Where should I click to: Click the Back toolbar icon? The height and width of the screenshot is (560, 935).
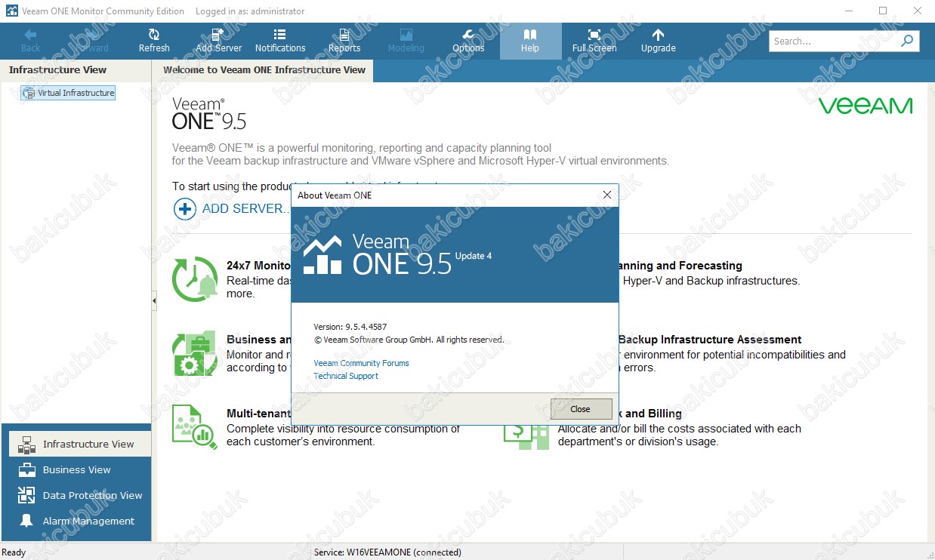30,41
